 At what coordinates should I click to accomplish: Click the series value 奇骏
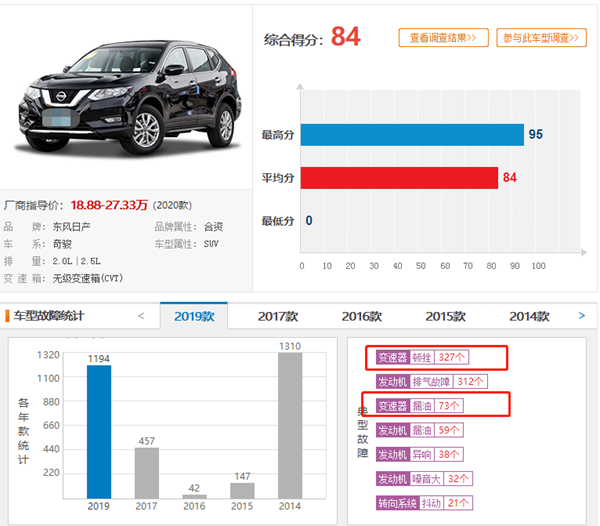pyautogui.click(x=62, y=244)
